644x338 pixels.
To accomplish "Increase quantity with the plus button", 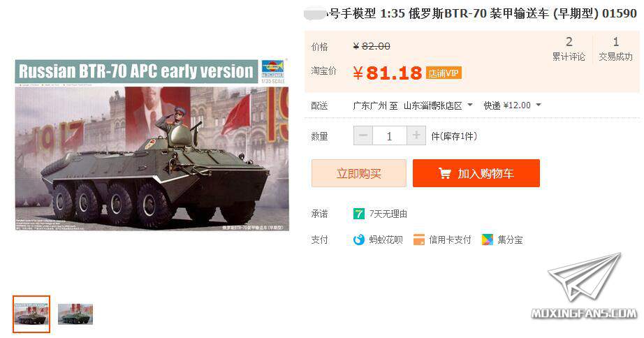I will (416, 135).
